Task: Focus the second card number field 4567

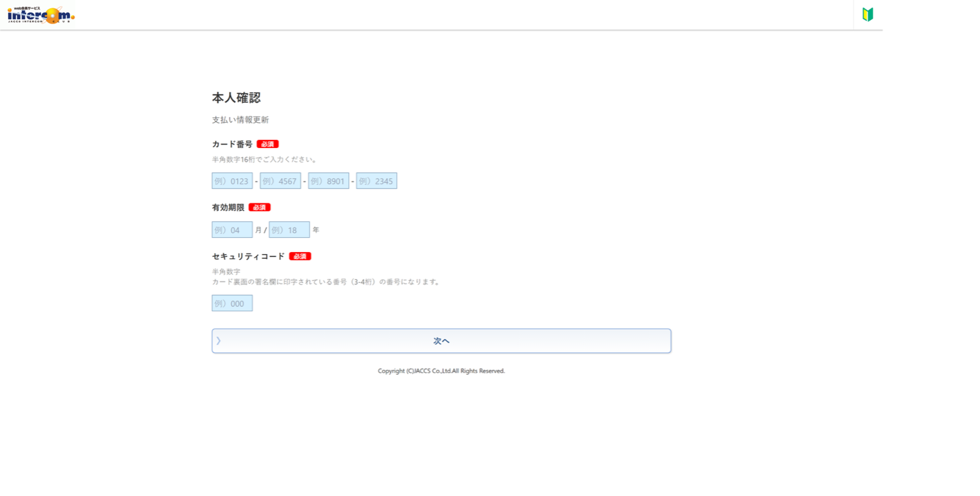Action: 280,181
